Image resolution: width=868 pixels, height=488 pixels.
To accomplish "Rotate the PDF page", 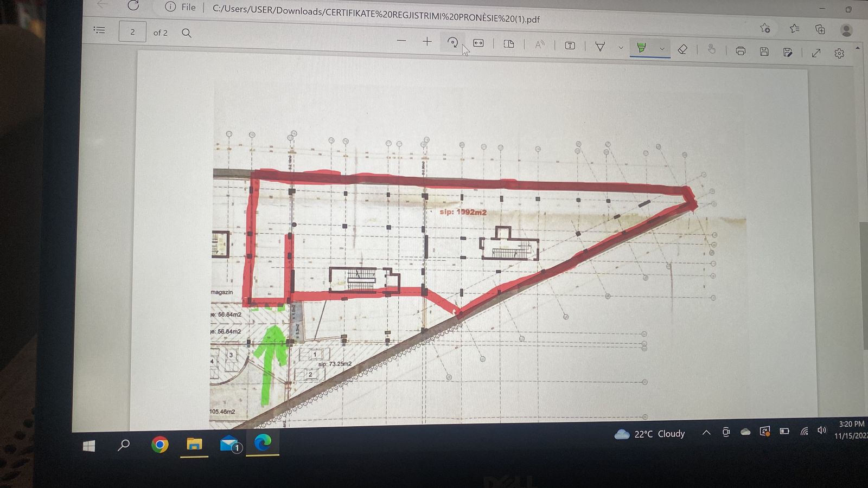I will pyautogui.click(x=452, y=42).
